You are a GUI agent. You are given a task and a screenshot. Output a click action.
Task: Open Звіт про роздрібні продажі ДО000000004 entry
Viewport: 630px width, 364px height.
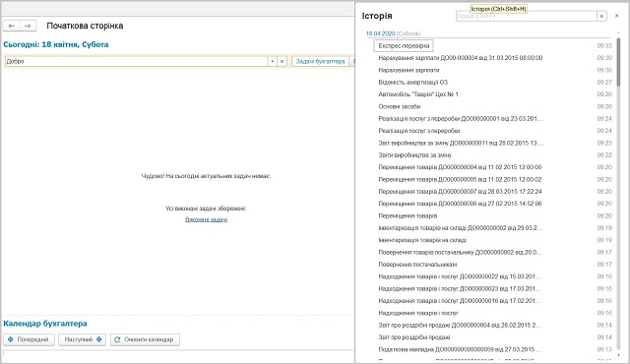(460, 325)
